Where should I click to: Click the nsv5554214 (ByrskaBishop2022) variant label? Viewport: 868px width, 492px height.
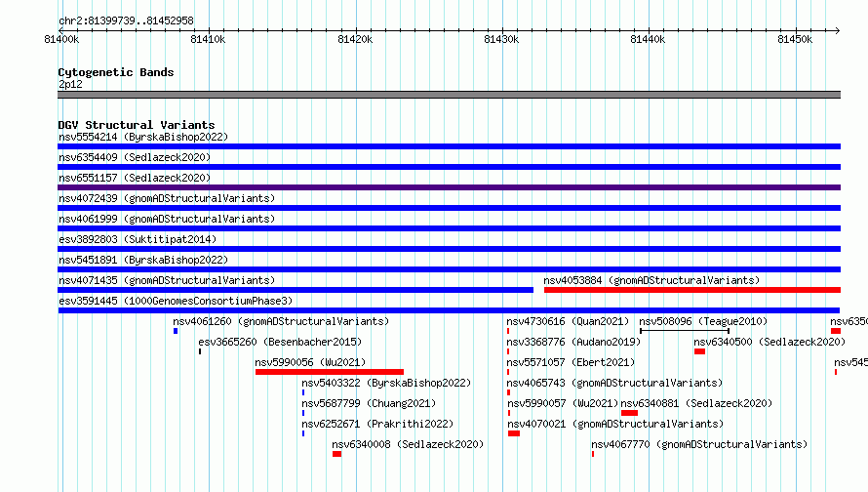[143, 137]
